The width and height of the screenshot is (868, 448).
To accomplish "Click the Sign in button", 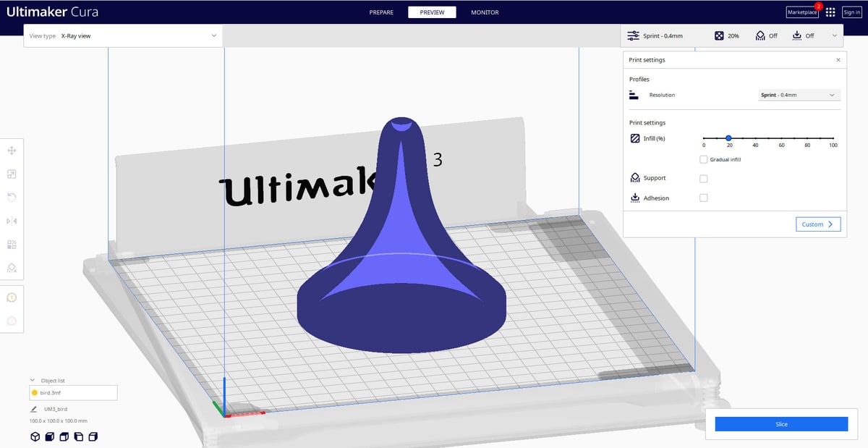I will [x=851, y=12].
